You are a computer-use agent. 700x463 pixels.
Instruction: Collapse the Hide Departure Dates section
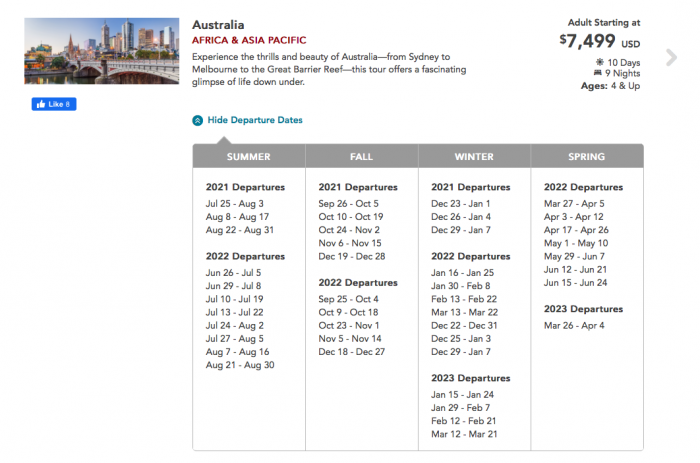254,120
